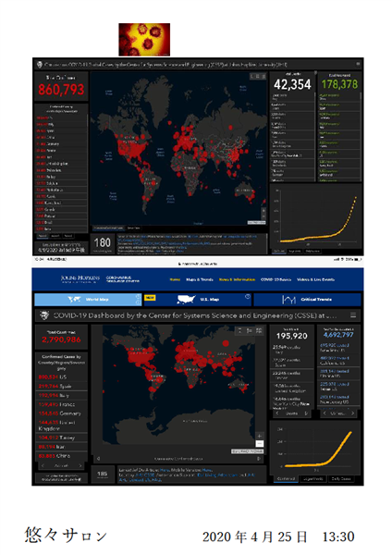Image resolution: width=392 pixels, height=555 pixels.
Task: Select the Spain row in country list
Action: pos(61,386)
